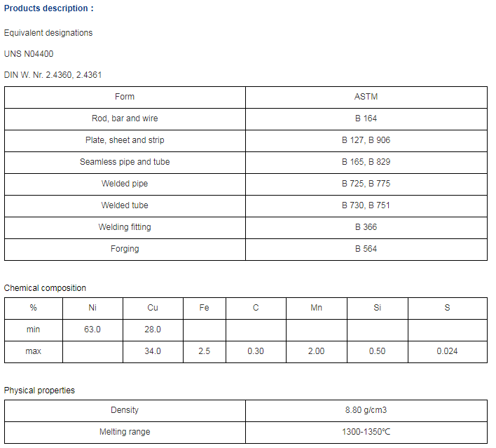Click the 'B 165, B 829' cell

(366, 162)
